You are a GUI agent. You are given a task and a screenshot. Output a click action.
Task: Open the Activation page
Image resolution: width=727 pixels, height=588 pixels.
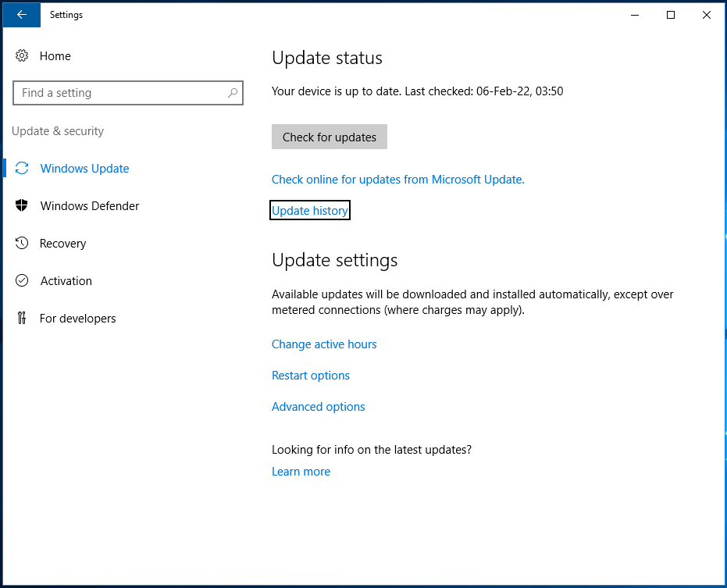coord(66,280)
